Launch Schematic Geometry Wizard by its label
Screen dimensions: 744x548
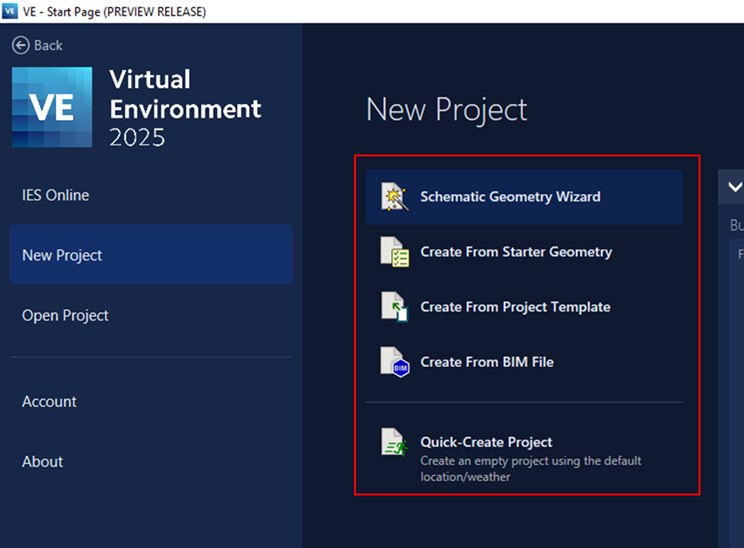tap(510, 197)
